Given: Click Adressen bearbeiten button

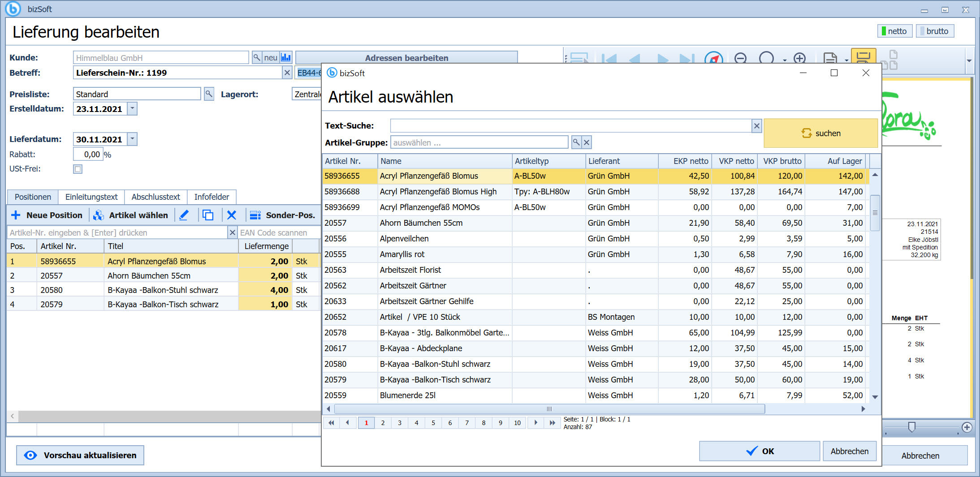Looking at the screenshot, I should pyautogui.click(x=406, y=57).
